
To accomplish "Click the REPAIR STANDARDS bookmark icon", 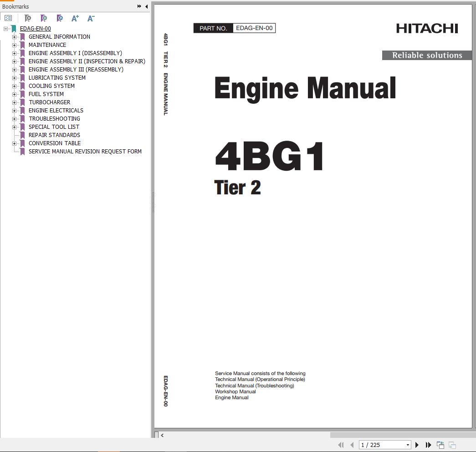I will point(22,135).
